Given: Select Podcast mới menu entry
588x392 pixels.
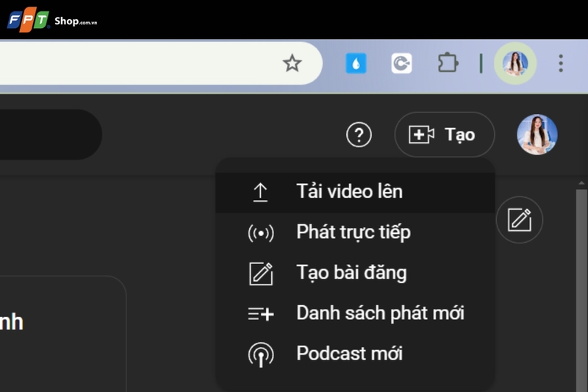Looking at the screenshot, I should pos(355,354).
